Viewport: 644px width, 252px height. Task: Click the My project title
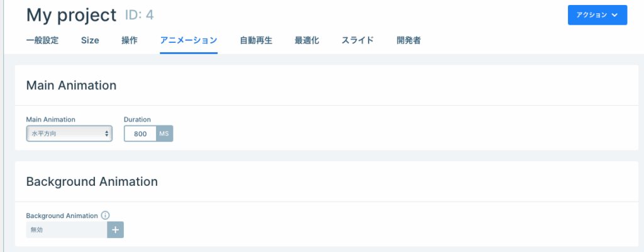(x=72, y=15)
